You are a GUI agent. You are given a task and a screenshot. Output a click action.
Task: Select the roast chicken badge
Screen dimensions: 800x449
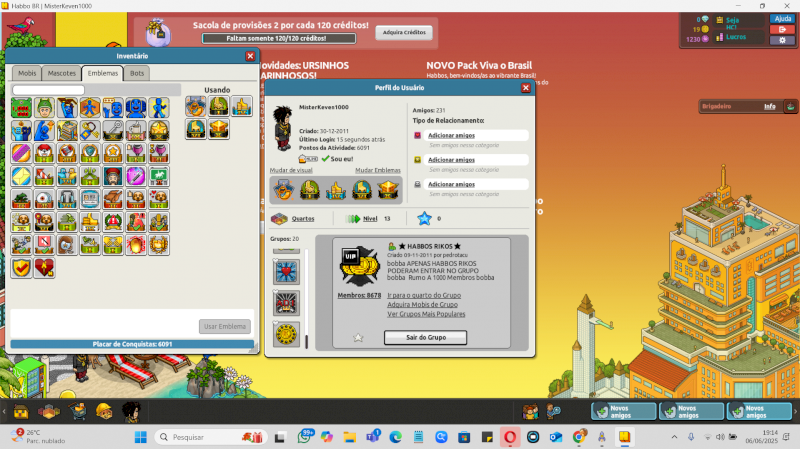(113, 199)
